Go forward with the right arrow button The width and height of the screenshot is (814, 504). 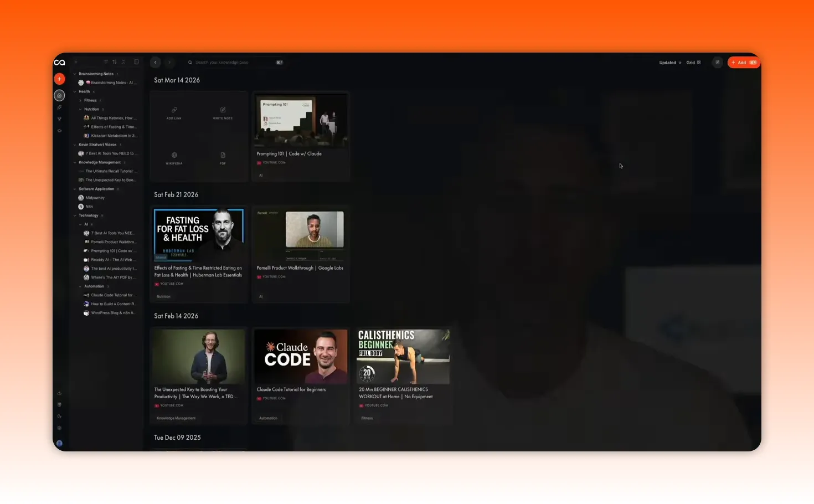tap(169, 63)
